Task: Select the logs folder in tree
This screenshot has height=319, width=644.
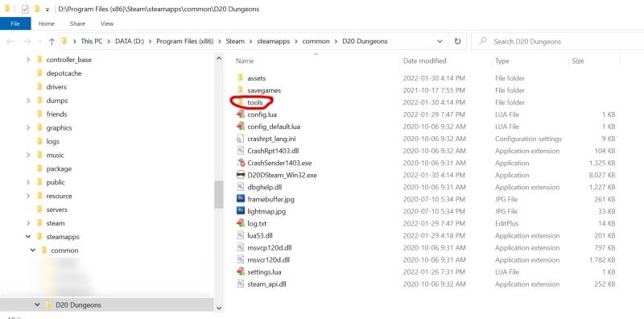Action: pos(52,141)
